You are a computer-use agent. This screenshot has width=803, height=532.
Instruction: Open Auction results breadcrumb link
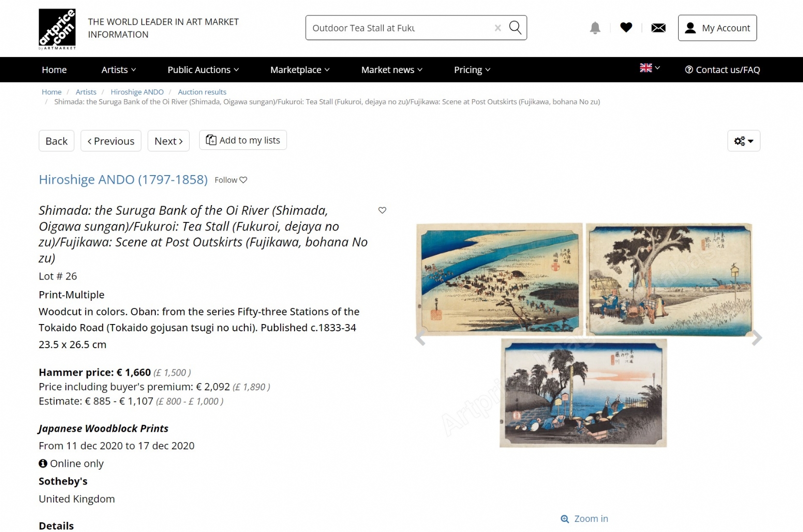click(x=202, y=92)
